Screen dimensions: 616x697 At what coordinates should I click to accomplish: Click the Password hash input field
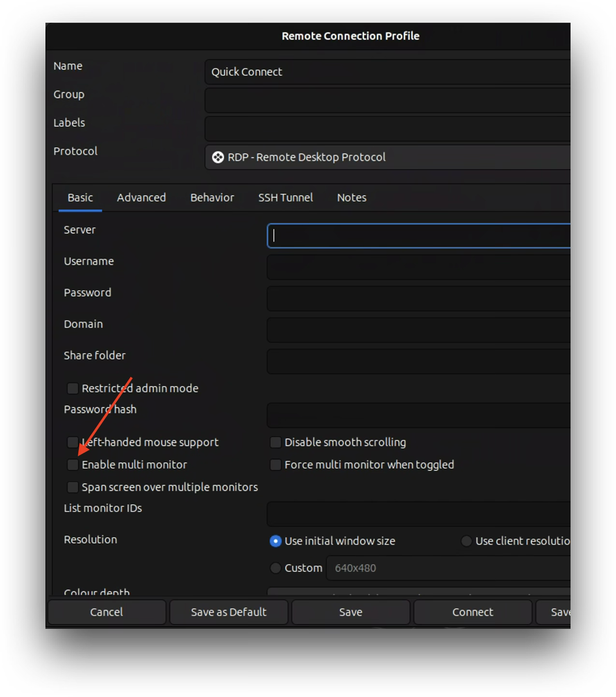(x=419, y=416)
